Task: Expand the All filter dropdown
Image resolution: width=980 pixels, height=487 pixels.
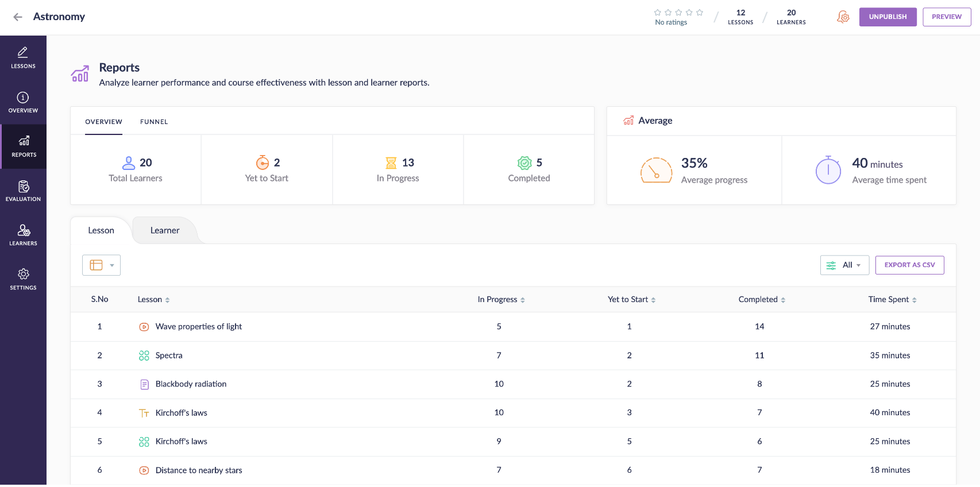Action: 844,265
